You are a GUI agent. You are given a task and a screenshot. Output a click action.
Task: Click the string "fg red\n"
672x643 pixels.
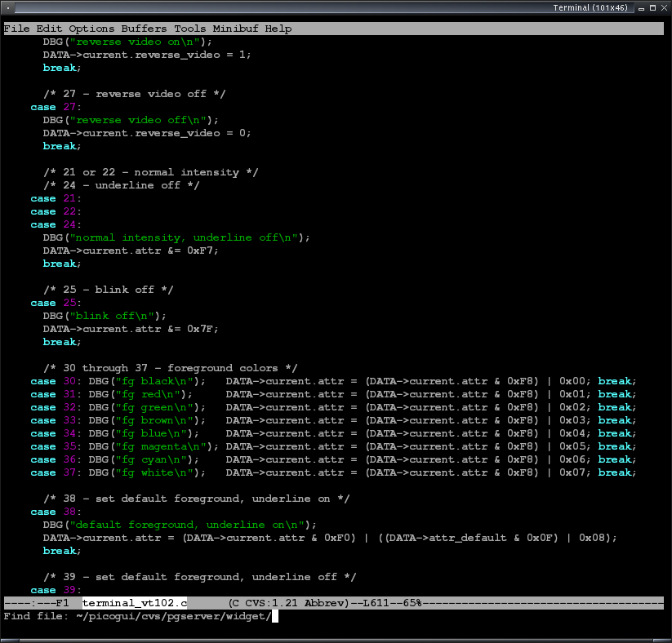(x=148, y=394)
